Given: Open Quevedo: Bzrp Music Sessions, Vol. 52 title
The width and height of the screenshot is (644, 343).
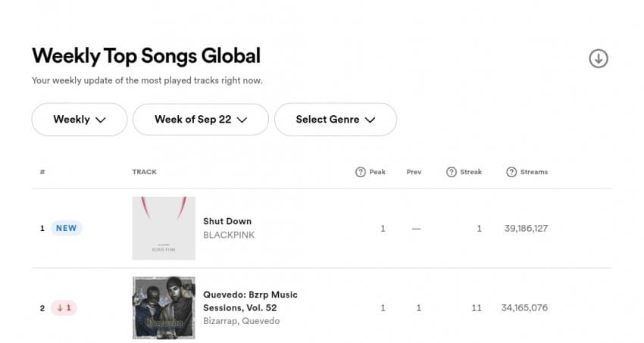Looking at the screenshot, I should [x=250, y=301].
